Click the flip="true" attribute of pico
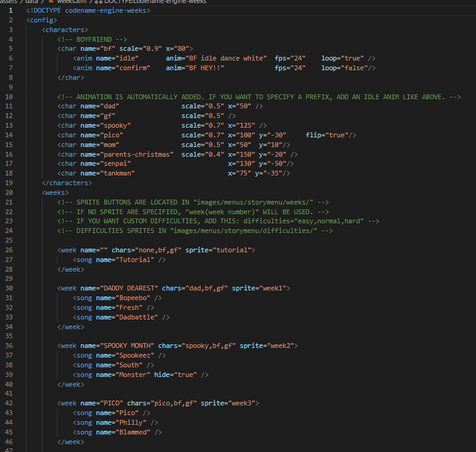476x452 pixels. click(327, 136)
